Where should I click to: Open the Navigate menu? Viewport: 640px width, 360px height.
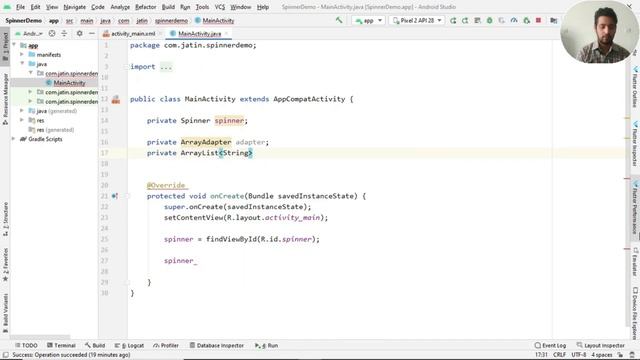pyautogui.click(x=75, y=7)
